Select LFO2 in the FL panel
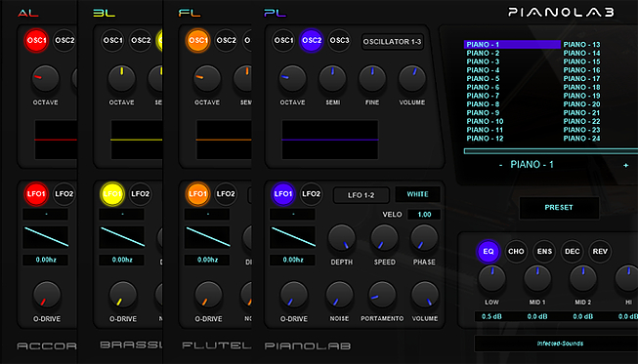The height and width of the screenshot is (364, 638). point(226,194)
